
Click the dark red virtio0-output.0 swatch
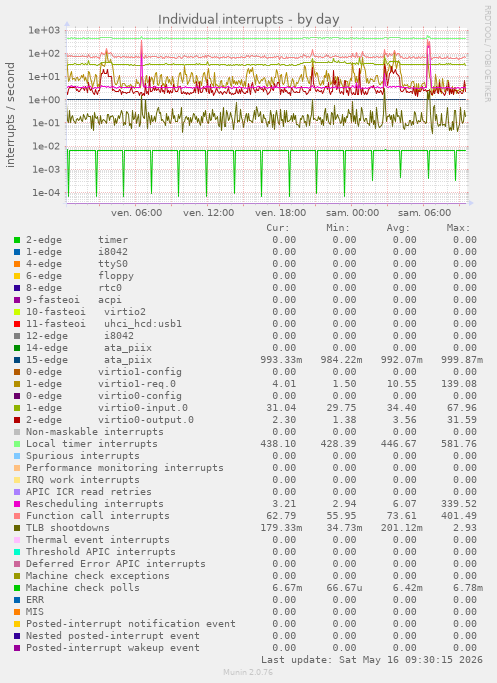point(17,420)
